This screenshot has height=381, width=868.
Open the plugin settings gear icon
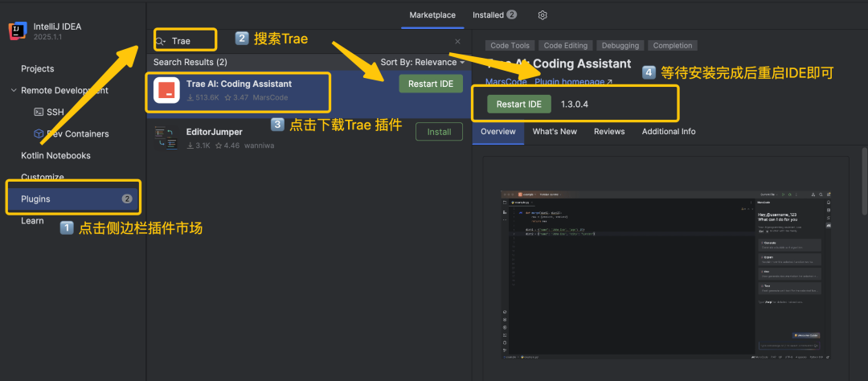[542, 15]
